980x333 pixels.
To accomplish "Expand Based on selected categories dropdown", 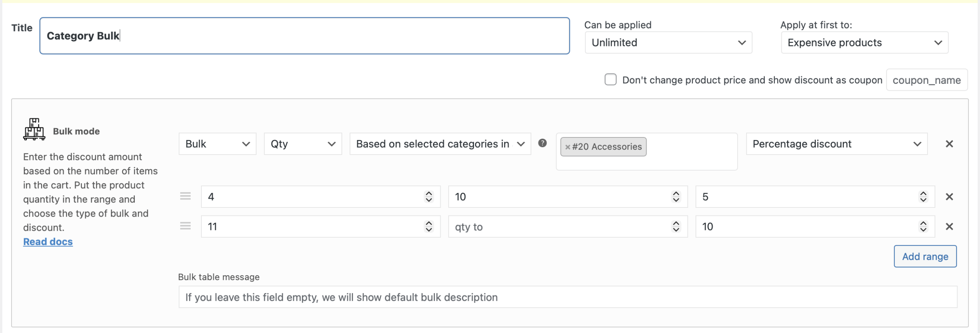I will coord(440,144).
